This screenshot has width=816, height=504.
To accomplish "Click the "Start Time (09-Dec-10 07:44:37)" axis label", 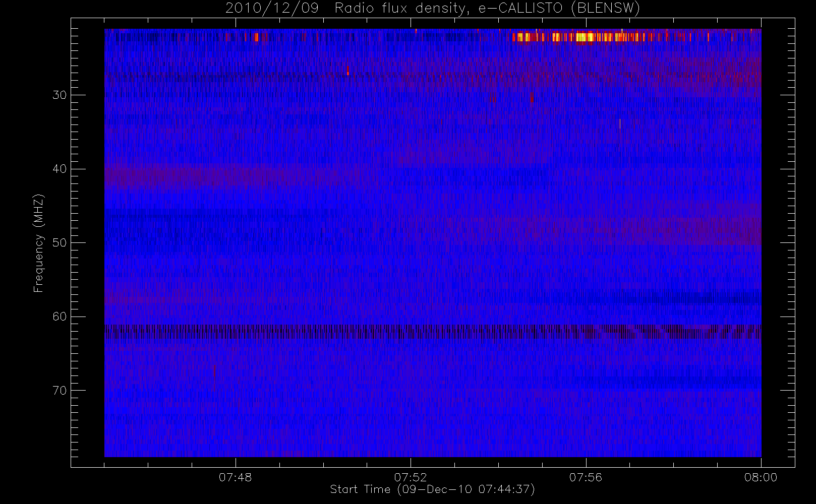I will point(432,489).
